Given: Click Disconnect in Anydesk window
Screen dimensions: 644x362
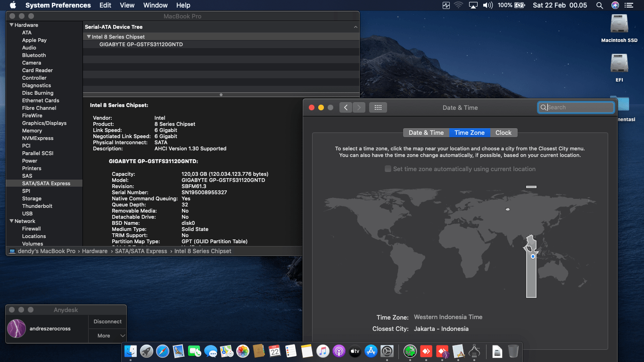Looking at the screenshot, I should [x=107, y=321].
